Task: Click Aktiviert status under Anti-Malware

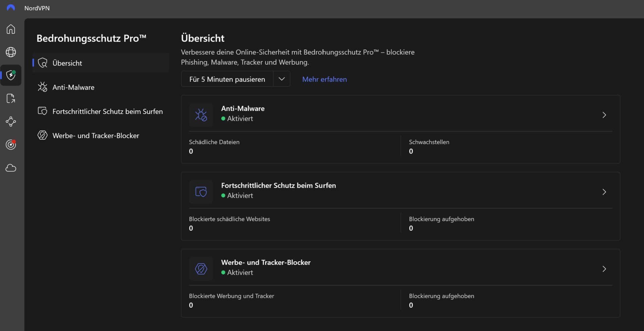Action: (237, 118)
